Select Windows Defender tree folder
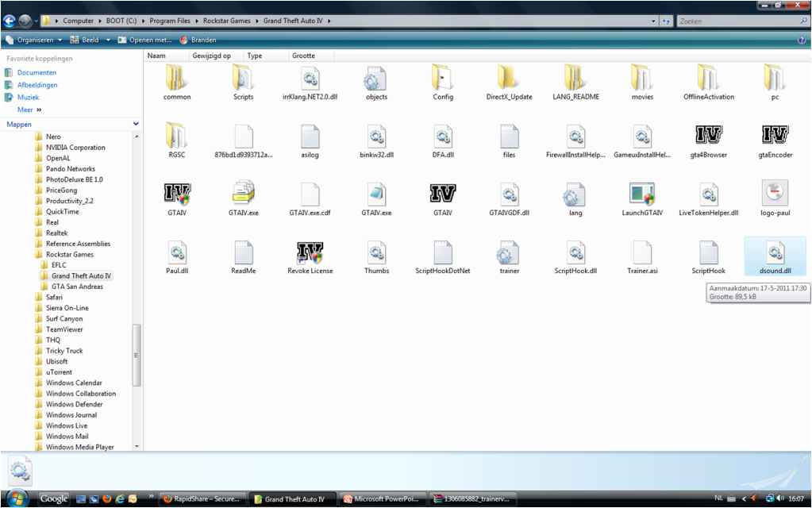The height and width of the screenshot is (508, 812). click(74, 404)
